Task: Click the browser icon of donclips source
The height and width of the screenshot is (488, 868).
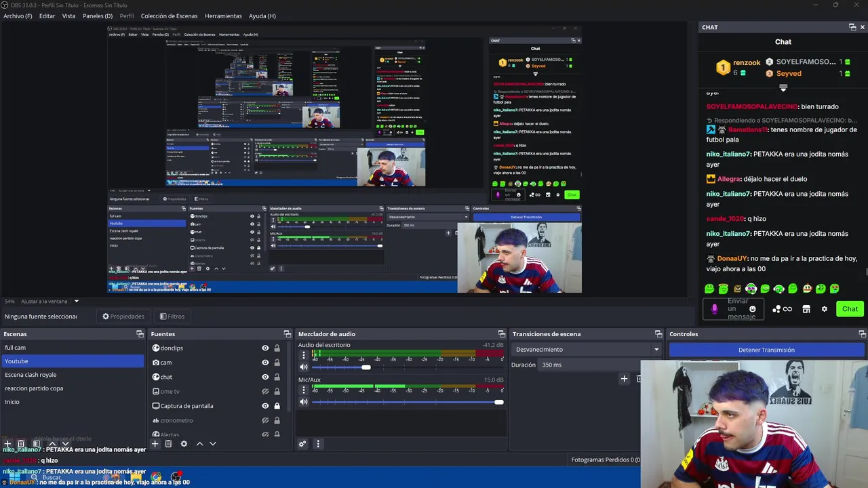Action: 156,348
